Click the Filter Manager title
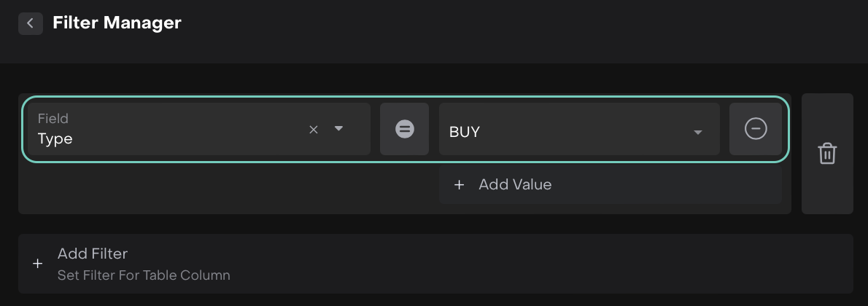The height and width of the screenshot is (306, 868). tap(117, 23)
